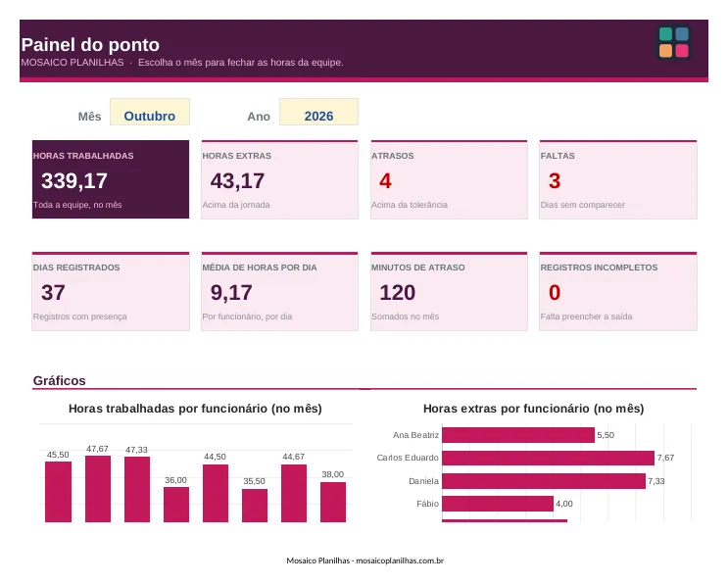Click the Daniela horizontal bar
The image size is (728, 585).
(x=544, y=481)
